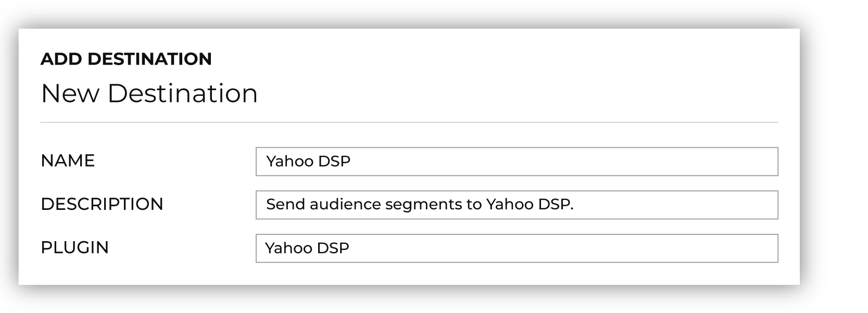Place cursor on "Yahoo DSP" in Name field
The height and width of the screenshot is (313, 868).
(x=308, y=161)
